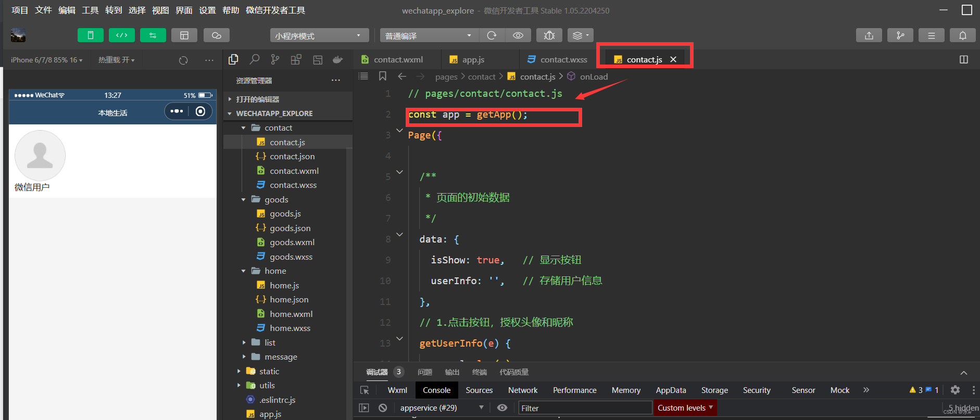Open the 设置 menu
The height and width of the screenshot is (420, 980).
[207, 10]
